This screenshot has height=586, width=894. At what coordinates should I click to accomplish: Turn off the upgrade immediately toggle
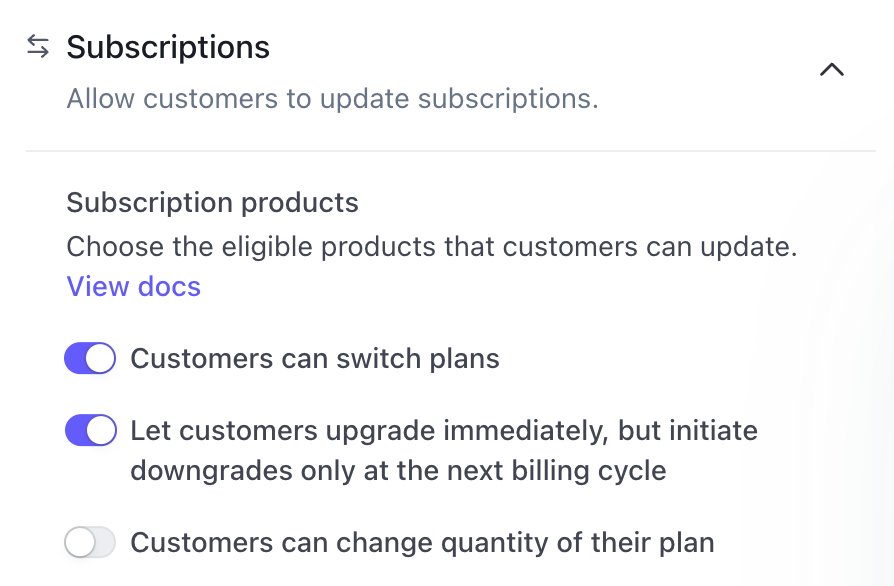point(90,431)
